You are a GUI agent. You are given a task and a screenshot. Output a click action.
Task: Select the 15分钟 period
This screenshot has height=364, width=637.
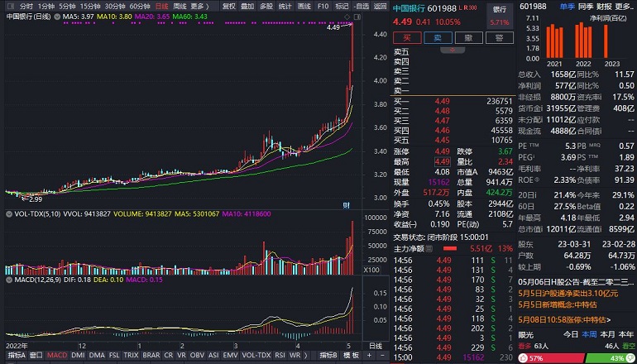pos(90,6)
